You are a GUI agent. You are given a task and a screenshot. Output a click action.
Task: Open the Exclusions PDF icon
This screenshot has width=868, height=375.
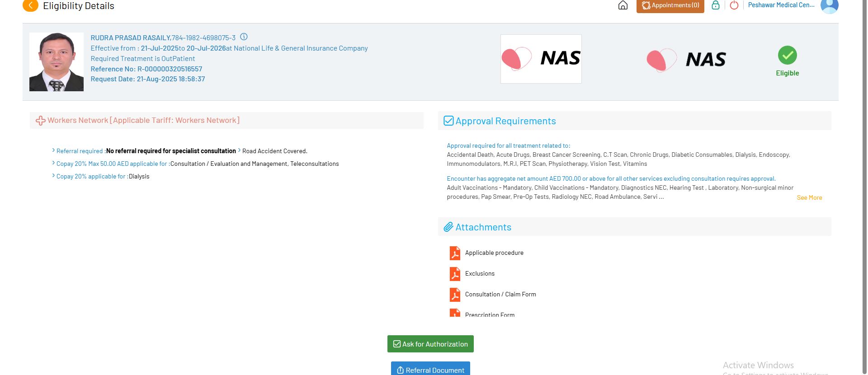455,274
